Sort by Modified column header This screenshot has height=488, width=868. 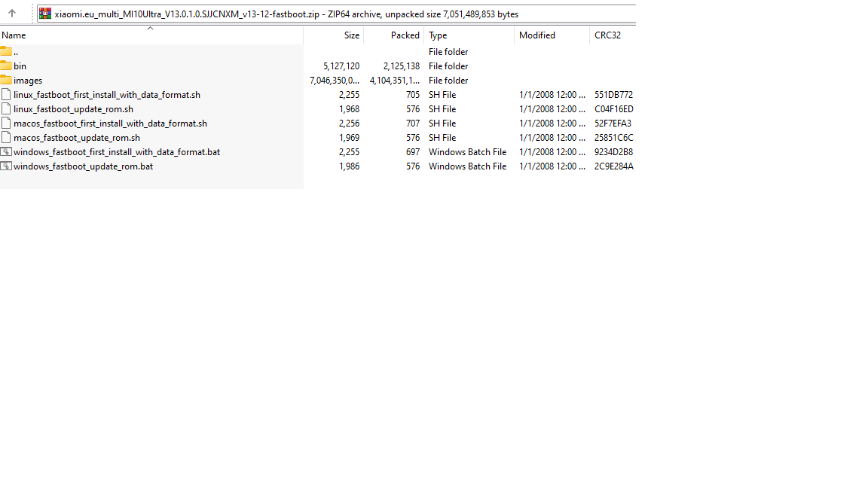[x=536, y=35]
